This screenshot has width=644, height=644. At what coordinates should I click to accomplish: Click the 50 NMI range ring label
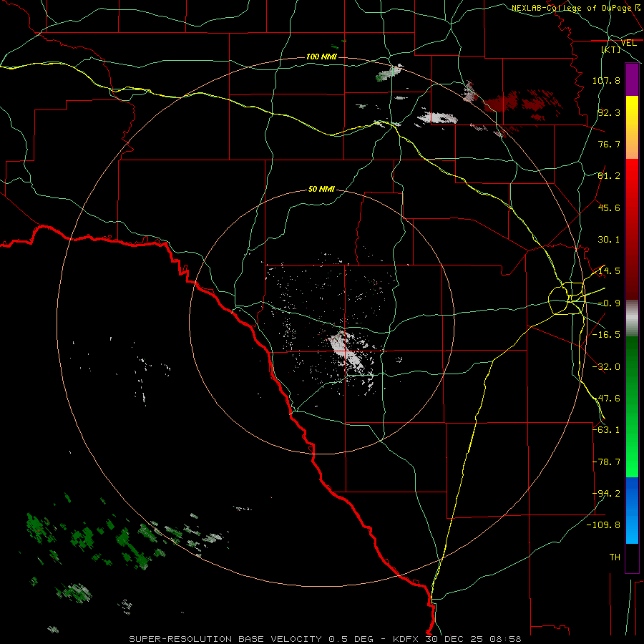point(321,190)
